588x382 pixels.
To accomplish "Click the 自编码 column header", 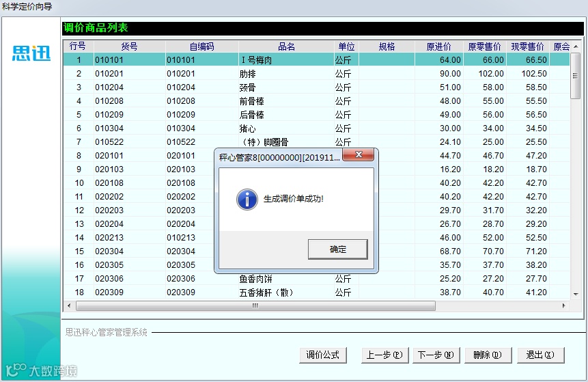I will 201,46.
